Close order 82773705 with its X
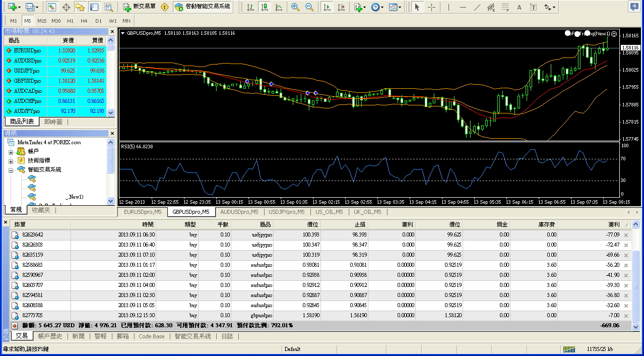 coord(626,316)
